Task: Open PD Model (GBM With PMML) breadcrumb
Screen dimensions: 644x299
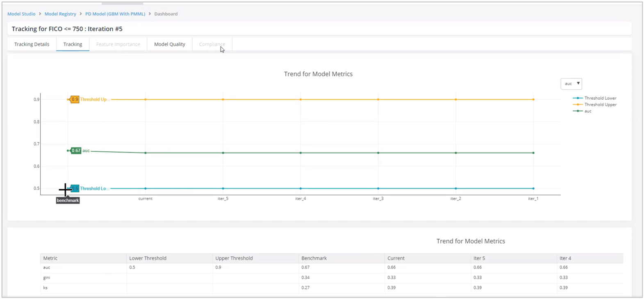Action: pyautogui.click(x=115, y=14)
